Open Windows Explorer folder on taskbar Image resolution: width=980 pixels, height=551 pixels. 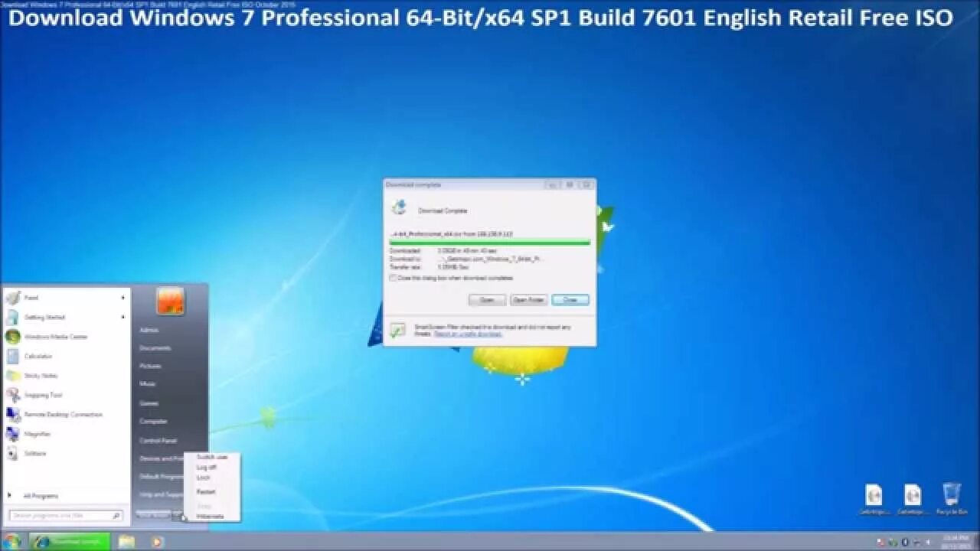click(126, 542)
